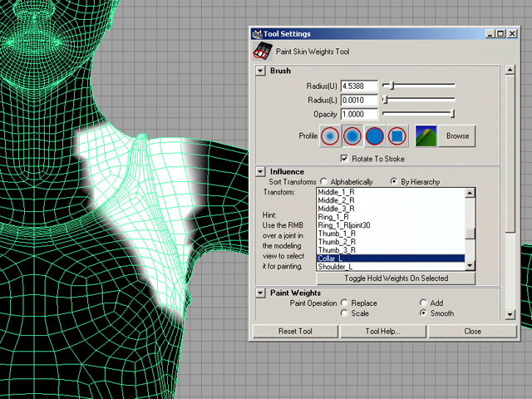Image resolution: width=532 pixels, height=399 pixels.
Task: Click the Reset Tool button
Action: click(295, 331)
